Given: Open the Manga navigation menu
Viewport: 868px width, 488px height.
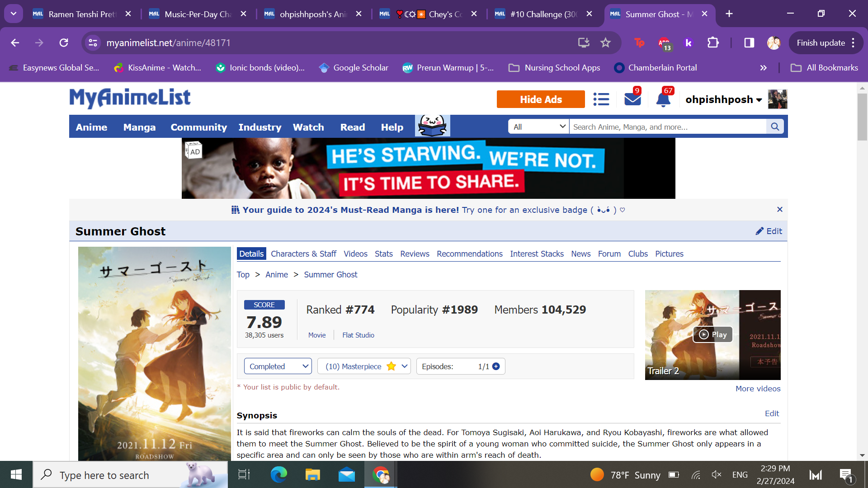Looking at the screenshot, I should pyautogui.click(x=139, y=127).
